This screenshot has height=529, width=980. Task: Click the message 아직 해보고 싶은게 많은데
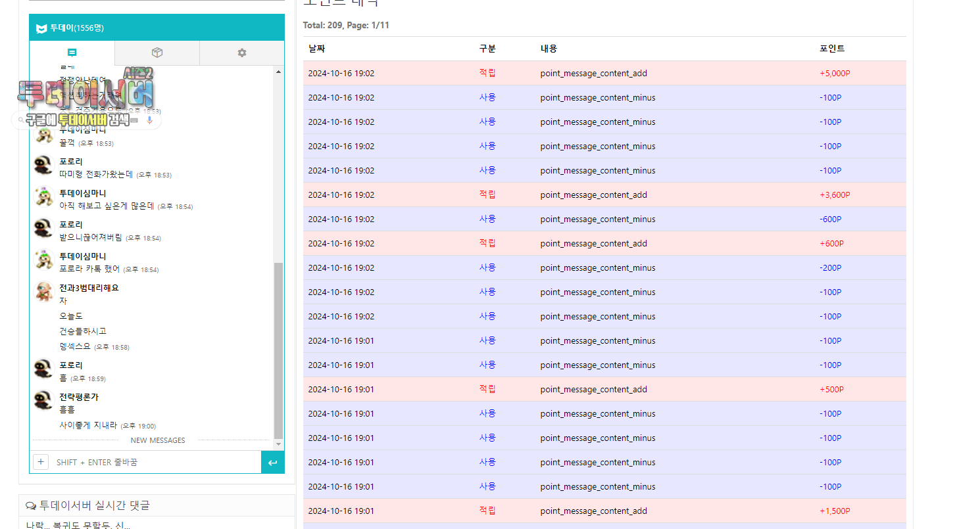[x=107, y=206]
